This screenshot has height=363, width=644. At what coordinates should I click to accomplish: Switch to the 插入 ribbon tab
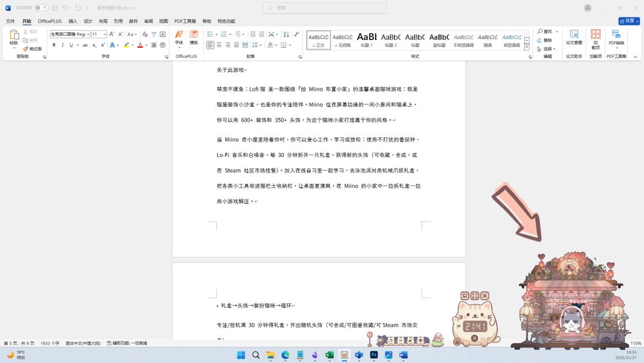(73, 21)
